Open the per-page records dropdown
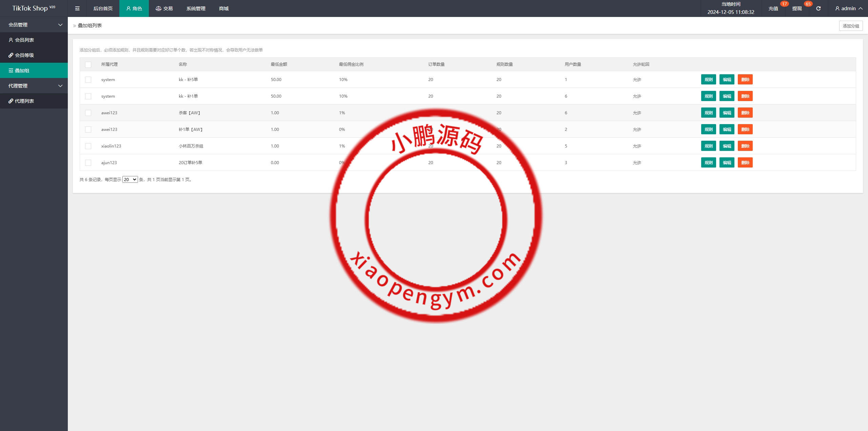This screenshot has height=431, width=868. (130, 180)
